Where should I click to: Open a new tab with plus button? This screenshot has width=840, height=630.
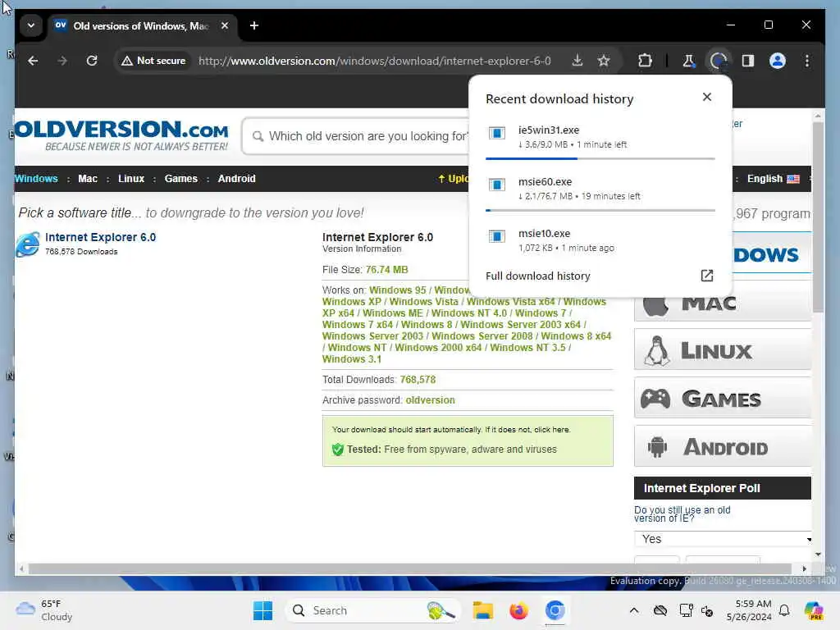254,25
